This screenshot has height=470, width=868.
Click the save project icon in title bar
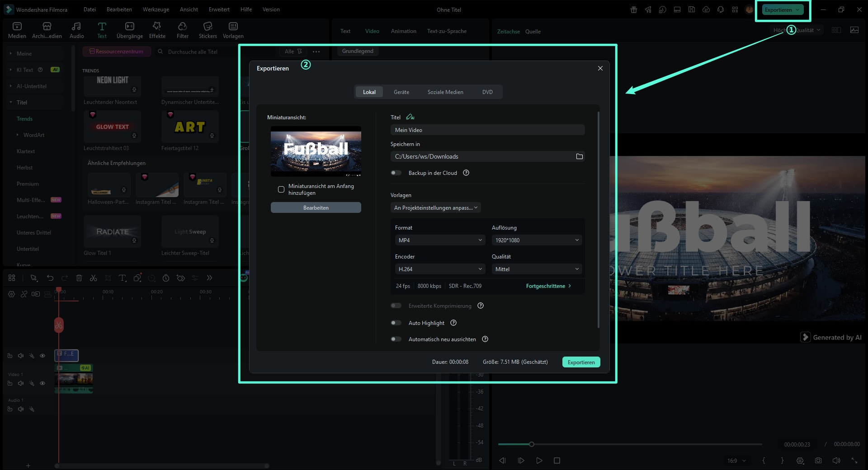(x=692, y=9)
